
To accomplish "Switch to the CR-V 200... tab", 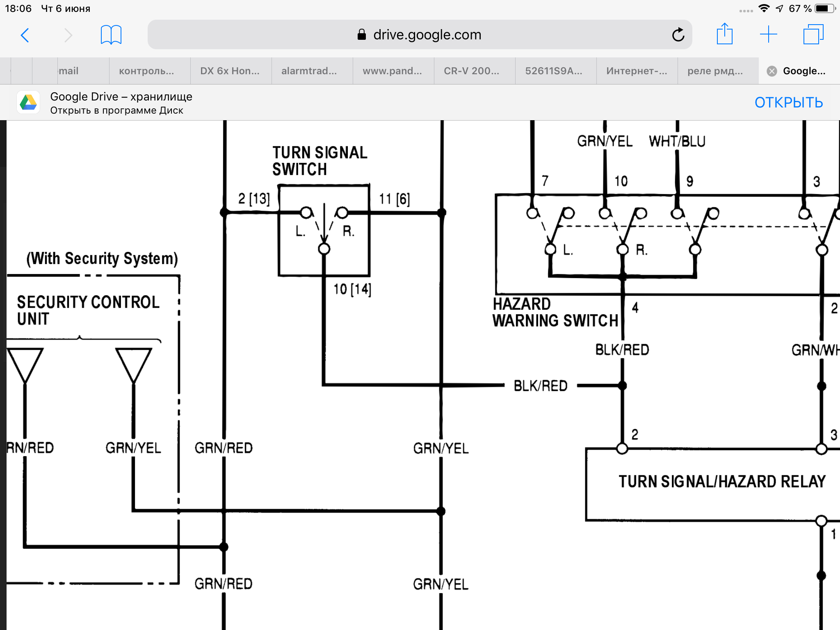I will (x=471, y=71).
